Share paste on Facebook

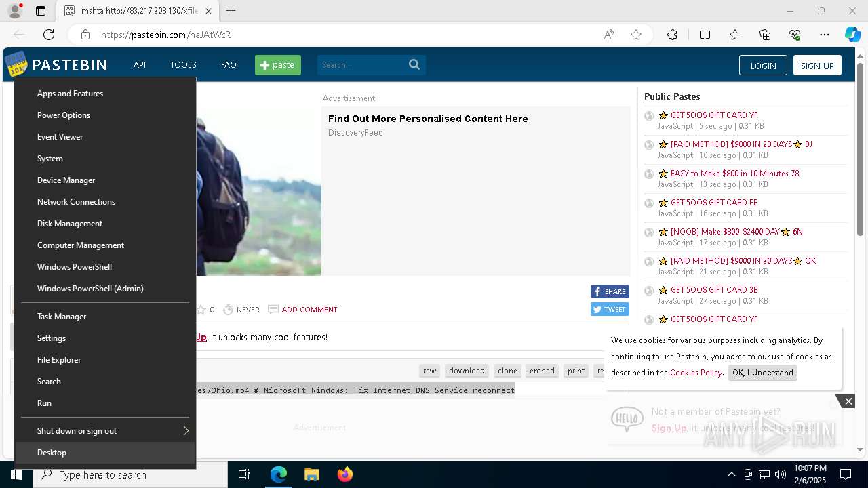pos(610,291)
